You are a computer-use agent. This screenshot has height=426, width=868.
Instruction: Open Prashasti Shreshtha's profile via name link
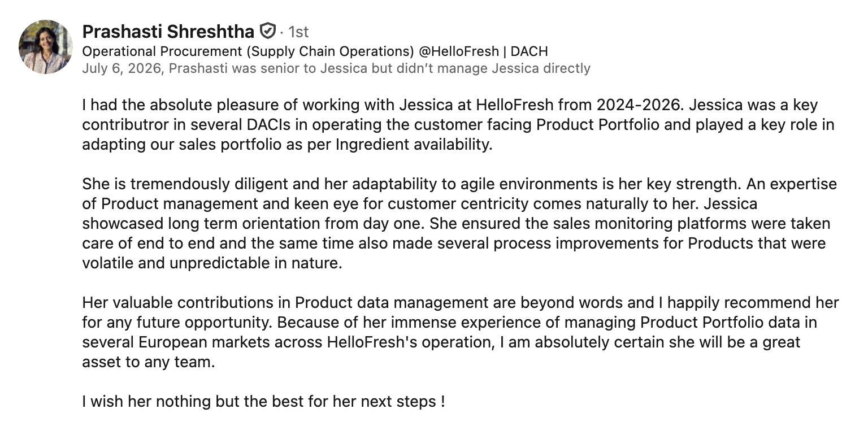click(168, 31)
